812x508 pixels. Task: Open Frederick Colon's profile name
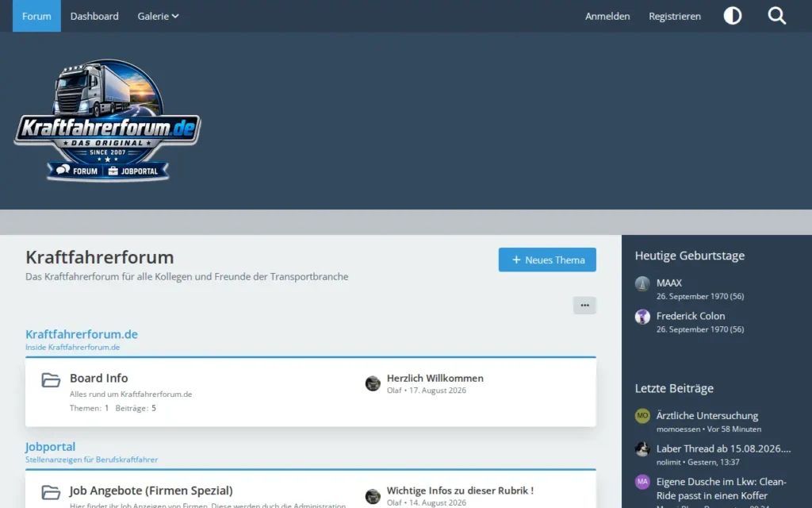click(x=691, y=316)
